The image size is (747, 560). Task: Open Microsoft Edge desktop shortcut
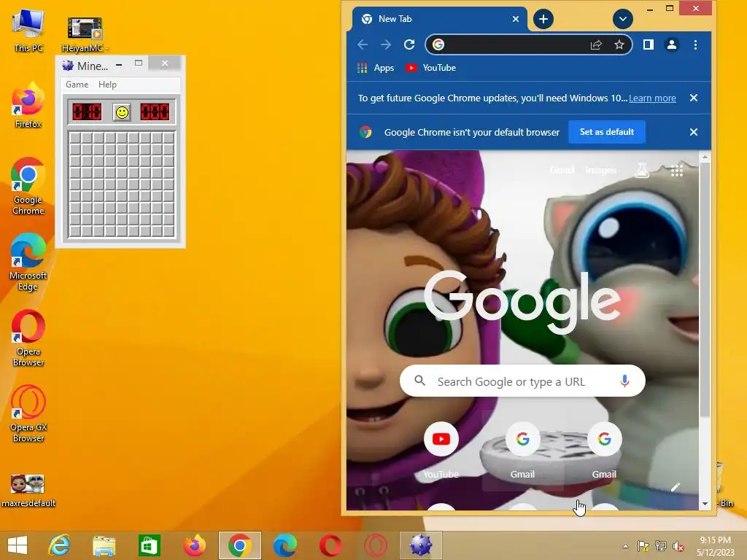(x=28, y=262)
